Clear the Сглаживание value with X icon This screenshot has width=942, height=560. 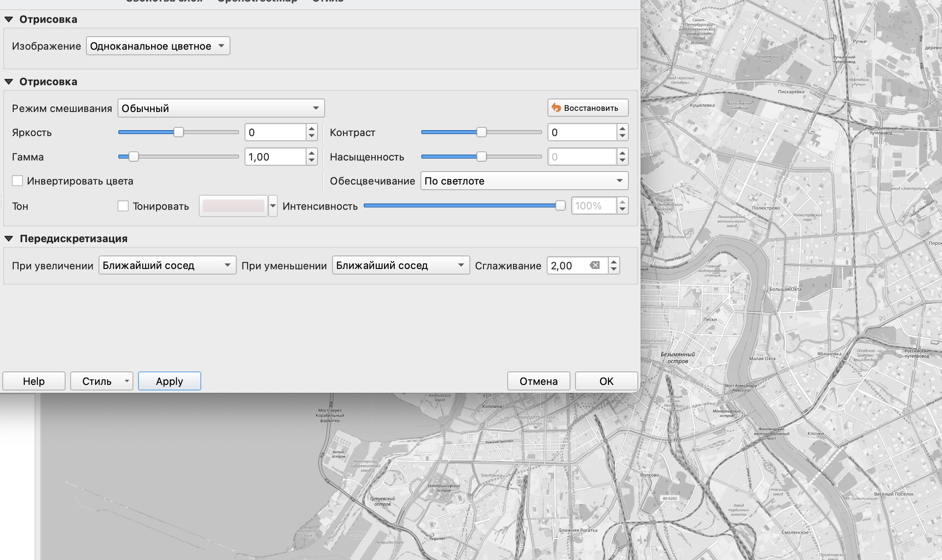pyautogui.click(x=594, y=265)
